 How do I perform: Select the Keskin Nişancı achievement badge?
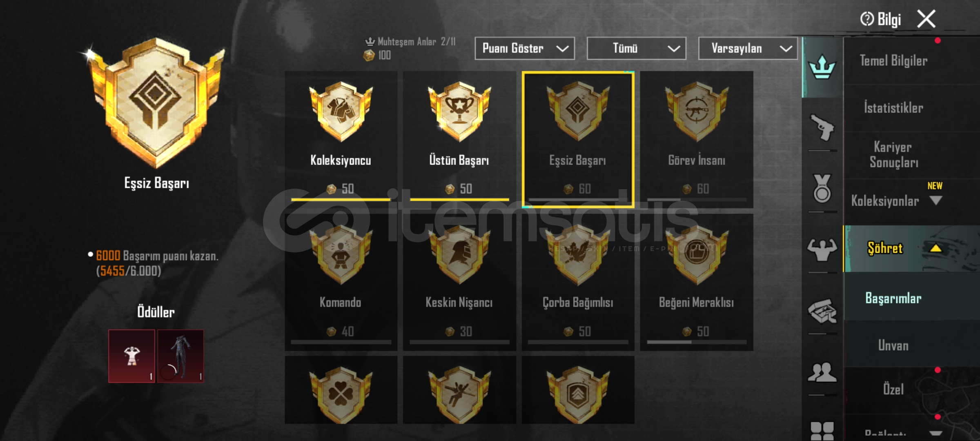(459, 280)
